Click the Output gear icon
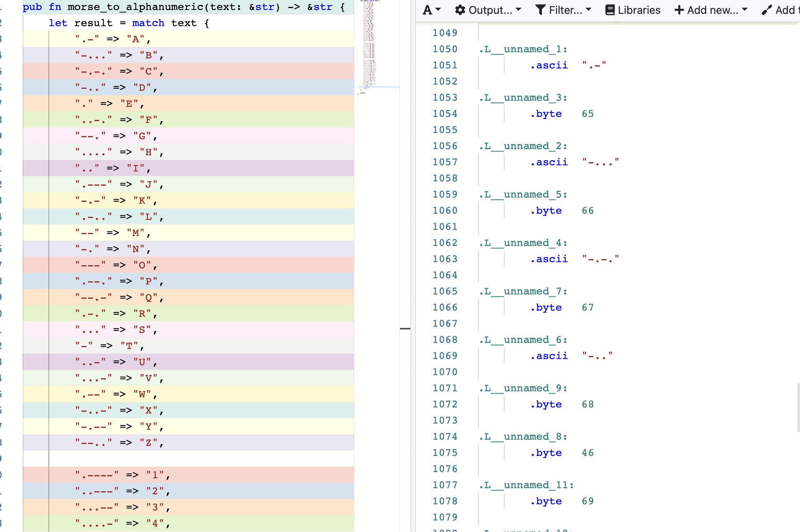The height and width of the screenshot is (532, 800). click(x=460, y=10)
